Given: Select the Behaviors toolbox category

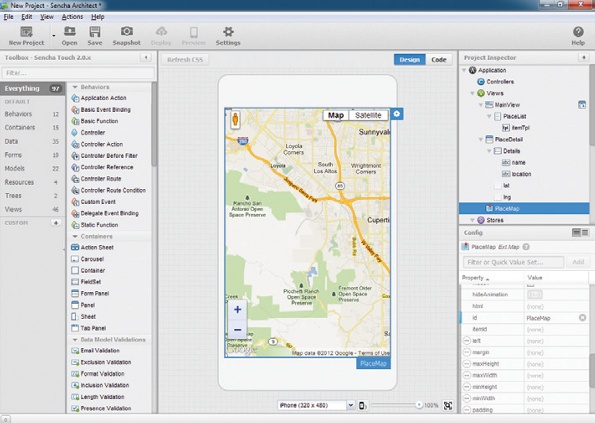Looking at the screenshot, I should (32, 114).
